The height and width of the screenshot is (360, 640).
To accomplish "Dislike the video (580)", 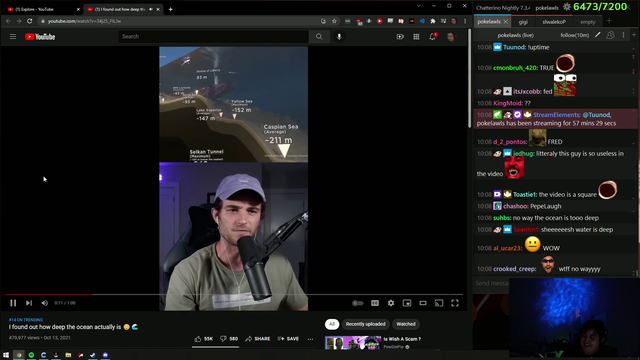I will 229,339.
